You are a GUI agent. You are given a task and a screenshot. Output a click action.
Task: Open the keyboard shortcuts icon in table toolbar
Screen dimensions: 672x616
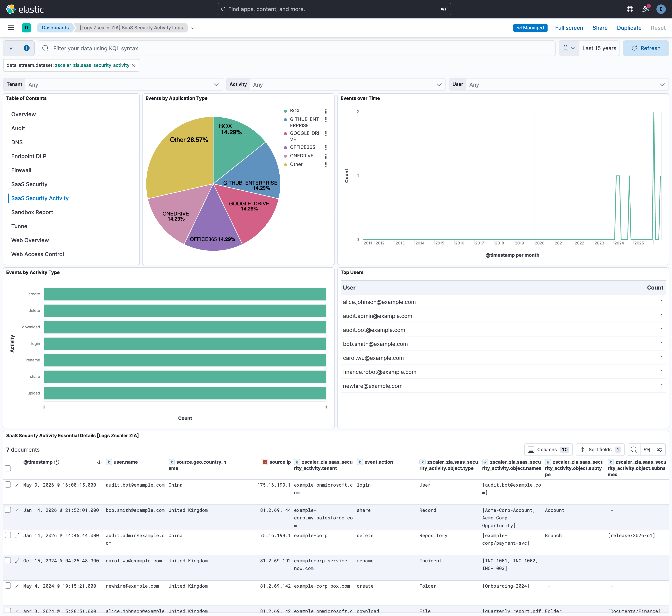click(646, 450)
